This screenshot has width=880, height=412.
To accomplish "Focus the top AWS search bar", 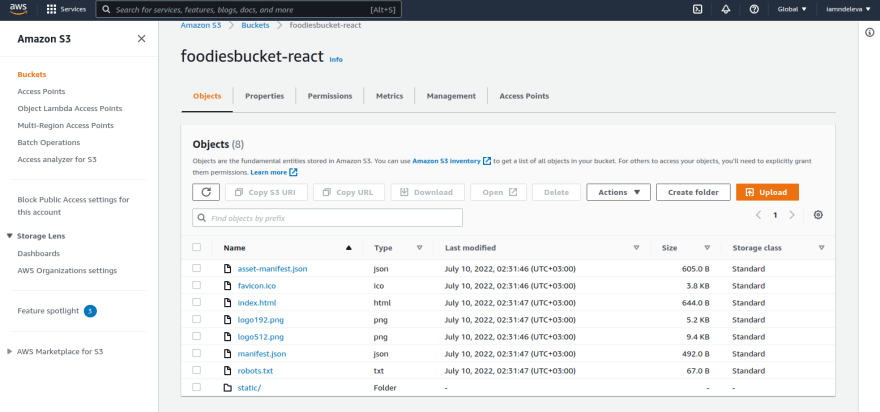I will pos(249,10).
